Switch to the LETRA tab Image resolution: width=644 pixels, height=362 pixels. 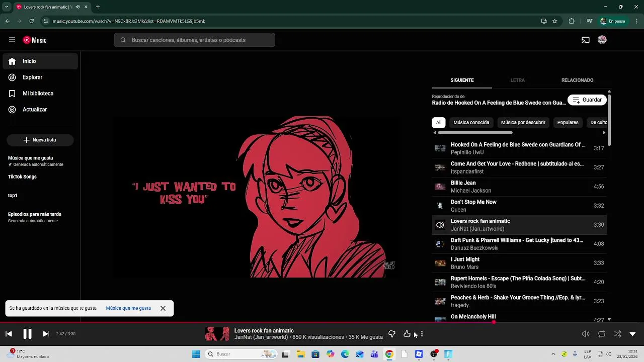click(x=518, y=80)
